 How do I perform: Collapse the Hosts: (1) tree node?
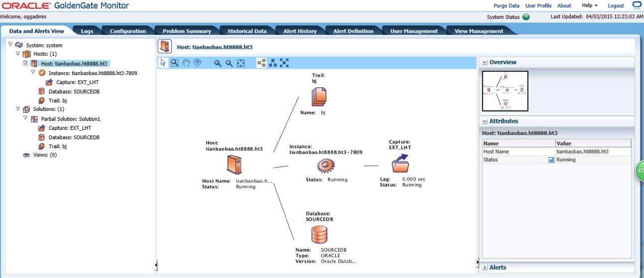tap(18, 53)
